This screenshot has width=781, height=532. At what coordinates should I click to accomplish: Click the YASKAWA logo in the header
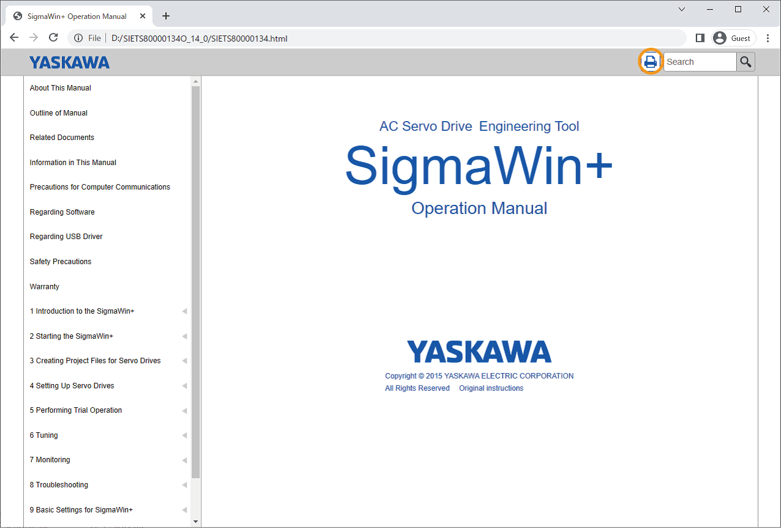(69, 62)
